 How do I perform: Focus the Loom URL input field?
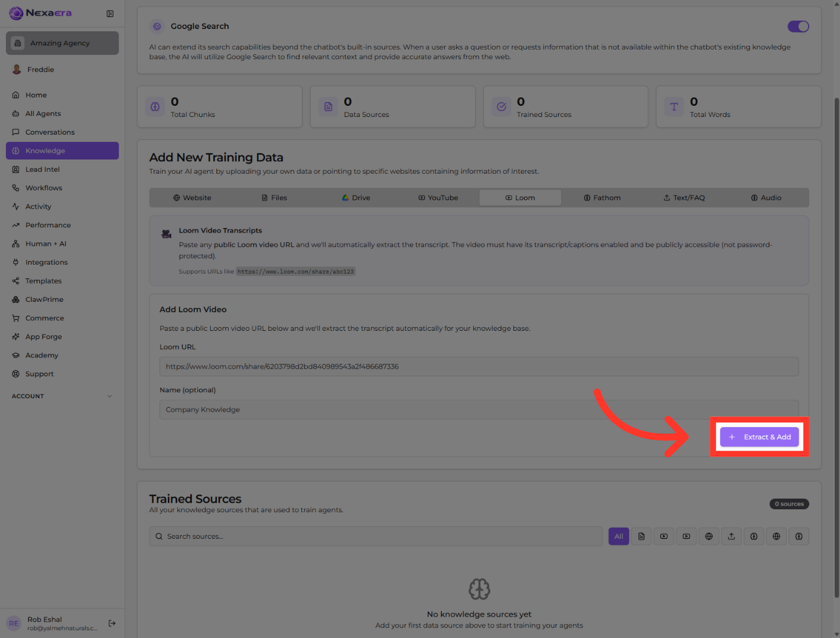pos(479,366)
